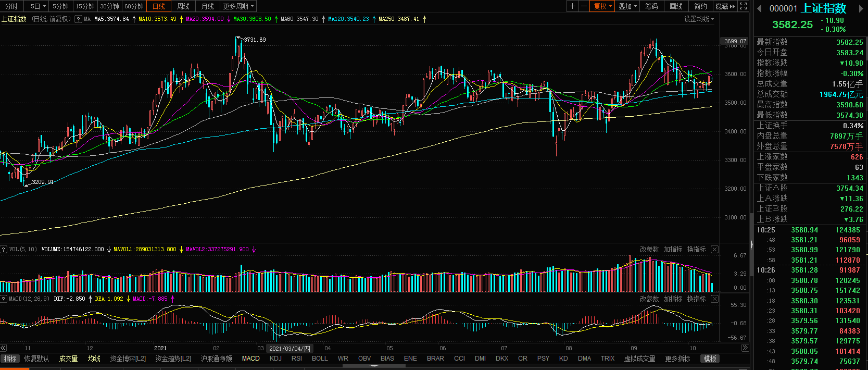Viewport: 868px width, 370px height.
Task: Click the 指标 indicator button
Action: [x=10, y=359]
